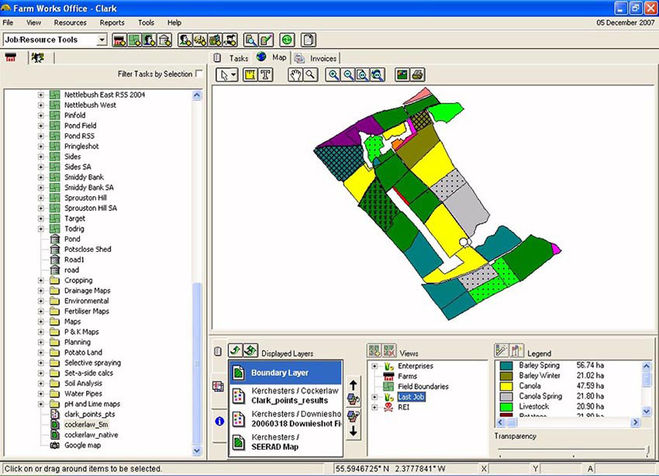Select Potsclose Shed in the tree
Viewport: 659px width, 476px height.
87,250
